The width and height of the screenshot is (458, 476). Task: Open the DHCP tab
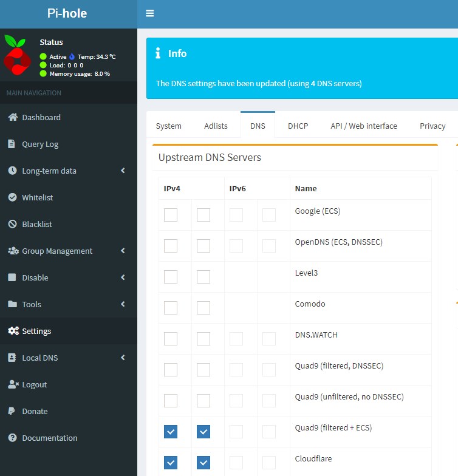(298, 126)
